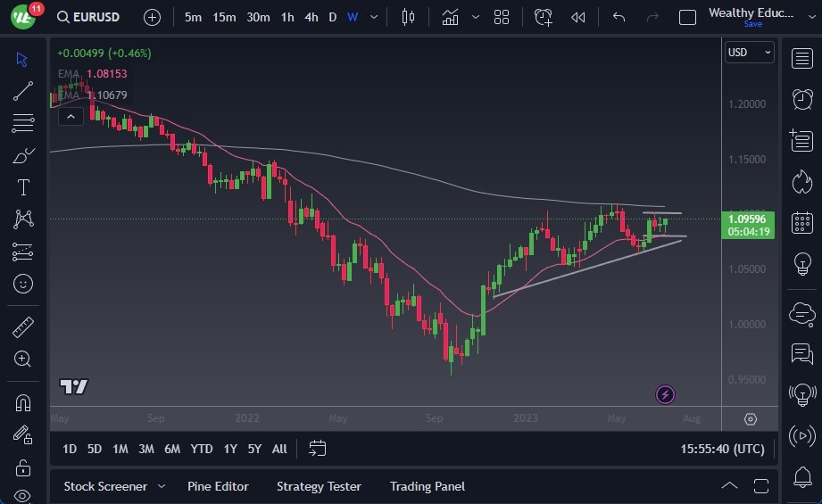This screenshot has height=504, width=822.
Task: Expand the USD currency dropdown
Action: (749, 53)
